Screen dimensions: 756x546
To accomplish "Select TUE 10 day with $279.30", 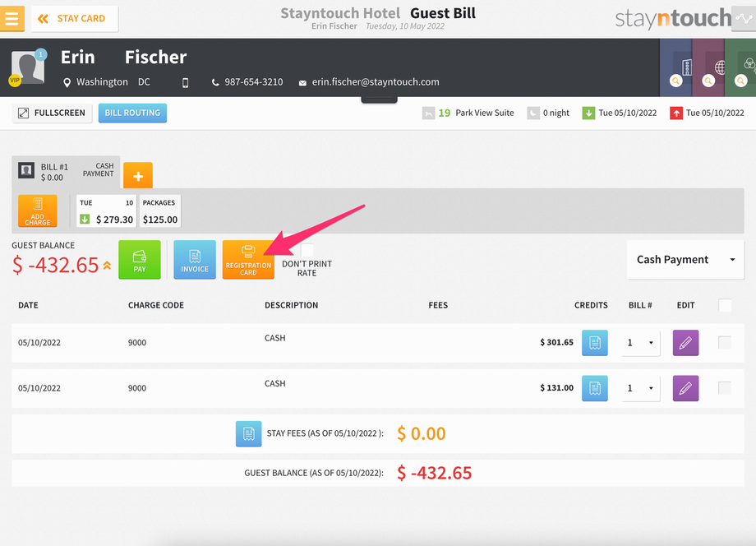I will pyautogui.click(x=107, y=211).
